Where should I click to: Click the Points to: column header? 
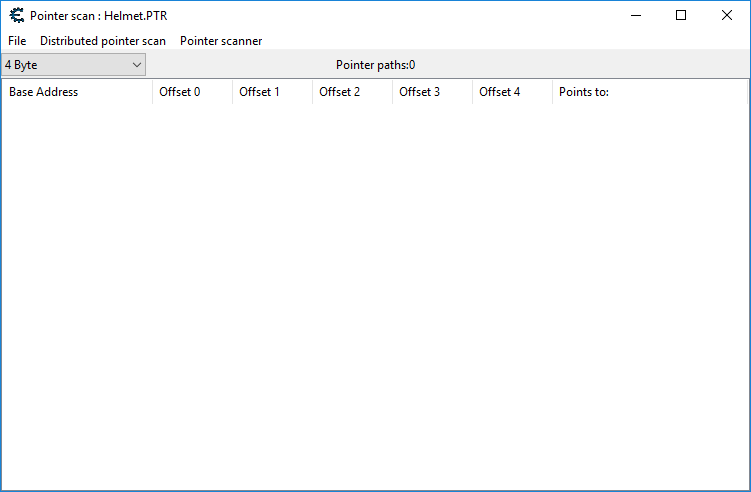click(x=650, y=92)
